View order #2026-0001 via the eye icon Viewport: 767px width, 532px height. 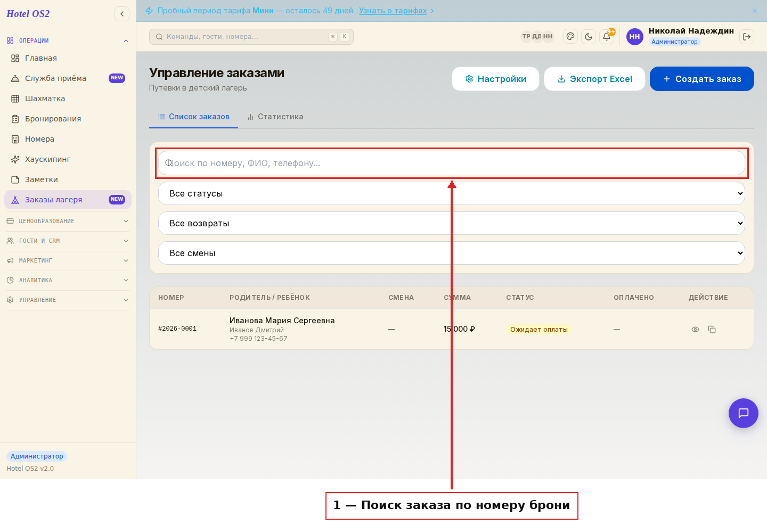point(695,330)
